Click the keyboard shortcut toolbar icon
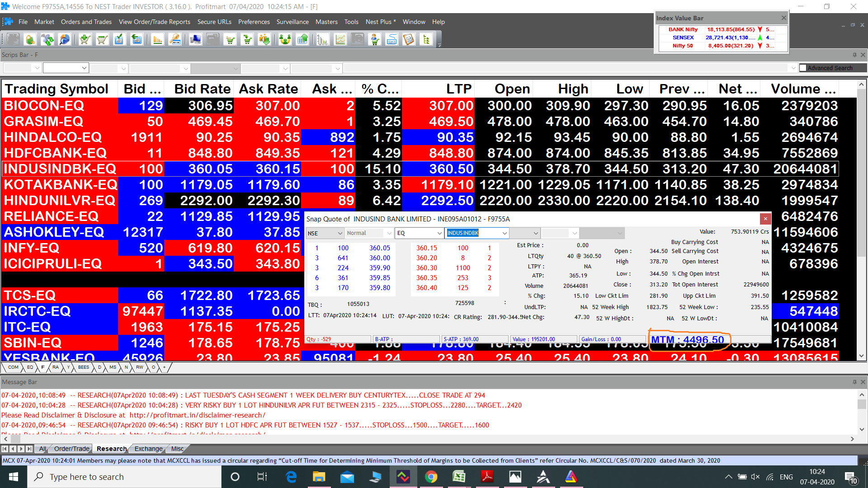 click(392, 40)
